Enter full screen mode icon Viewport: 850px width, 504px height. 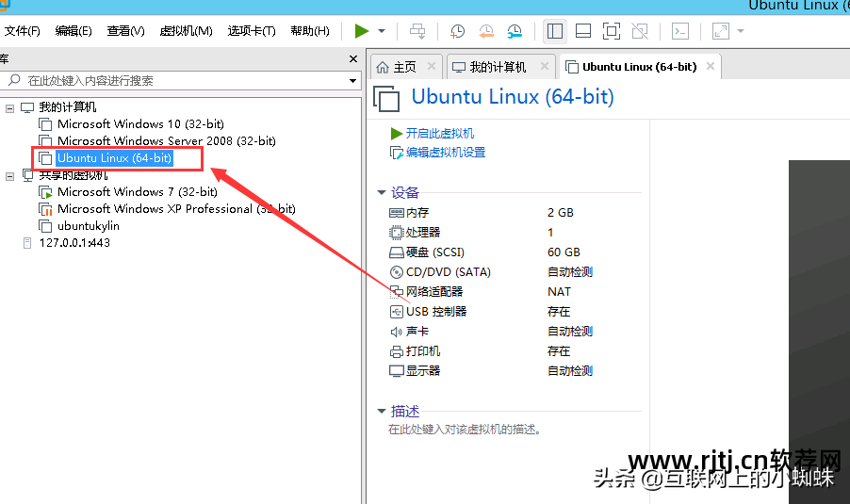click(612, 31)
